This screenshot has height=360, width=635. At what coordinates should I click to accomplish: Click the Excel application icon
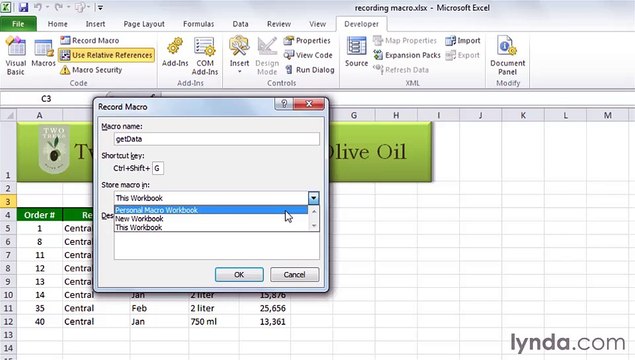[6, 7]
